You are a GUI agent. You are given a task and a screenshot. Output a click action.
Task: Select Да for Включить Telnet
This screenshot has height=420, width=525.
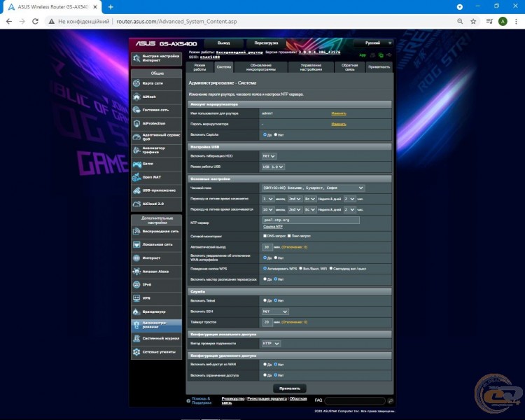pos(265,300)
